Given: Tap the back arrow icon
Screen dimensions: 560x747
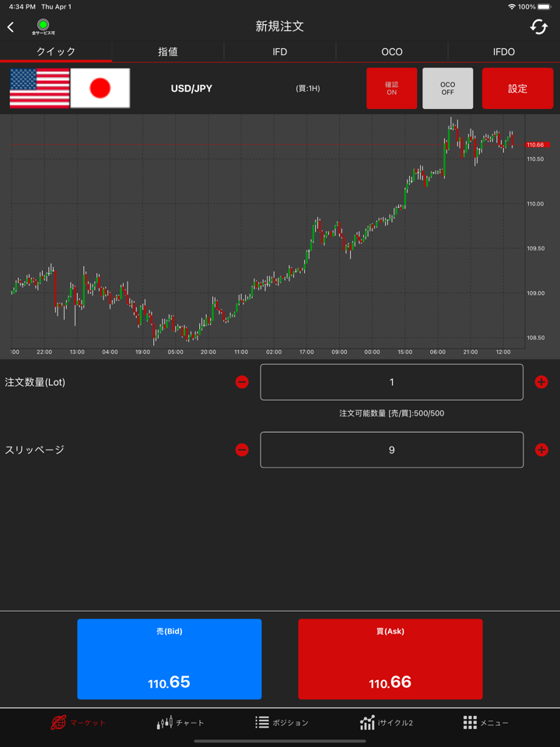Looking at the screenshot, I should (x=10, y=27).
